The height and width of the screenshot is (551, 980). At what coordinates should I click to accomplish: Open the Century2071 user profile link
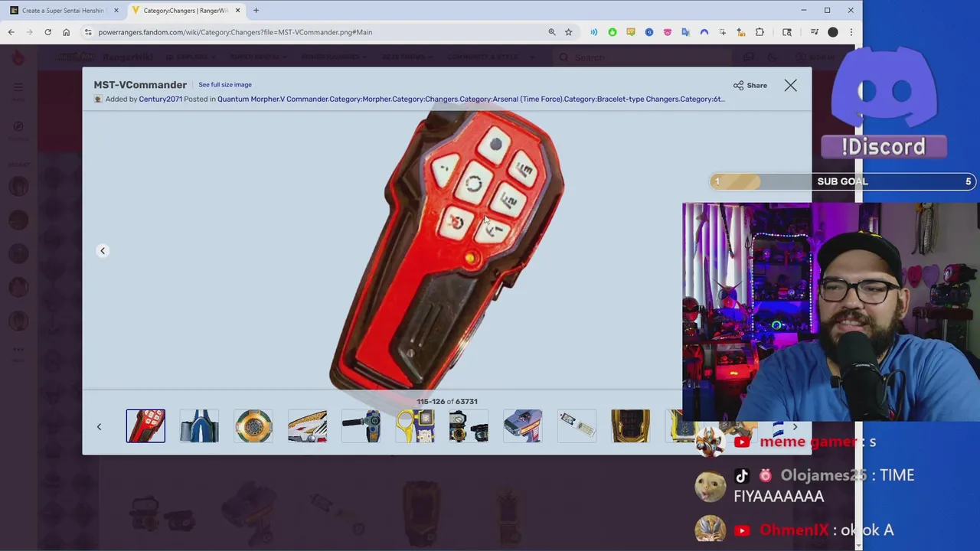[x=160, y=99]
